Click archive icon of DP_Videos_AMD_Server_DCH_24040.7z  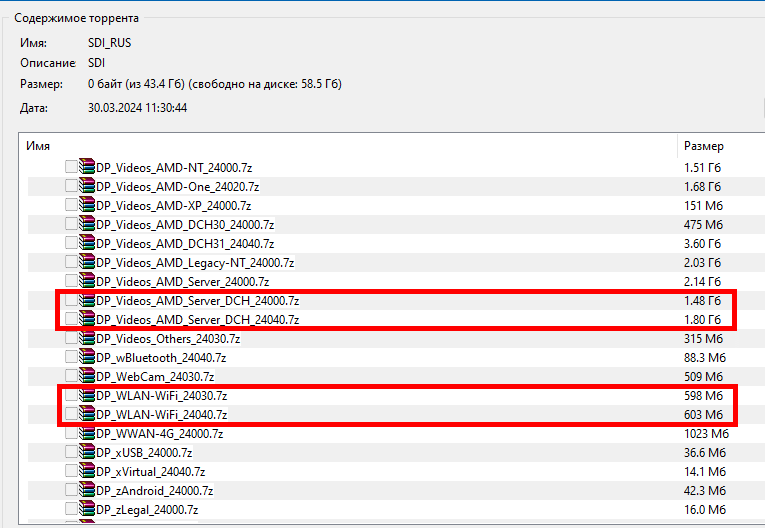tap(87, 319)
